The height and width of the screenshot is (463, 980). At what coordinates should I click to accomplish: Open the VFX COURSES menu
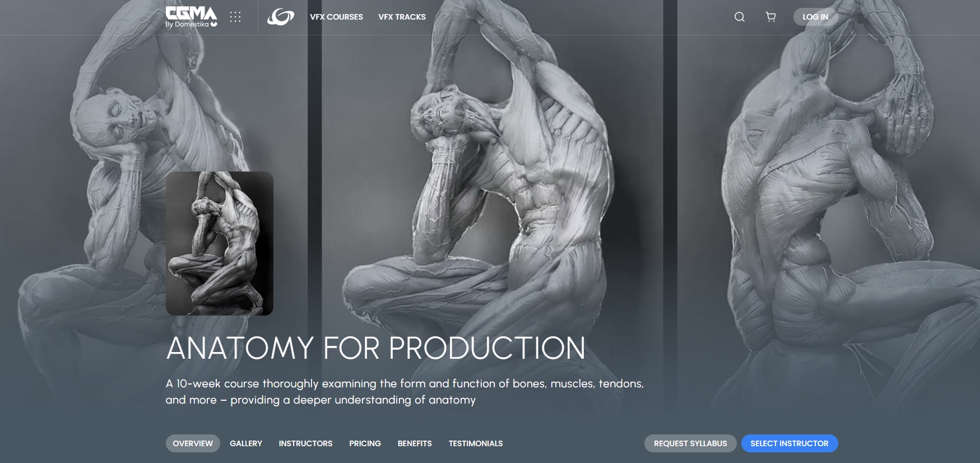pos(336,17)
